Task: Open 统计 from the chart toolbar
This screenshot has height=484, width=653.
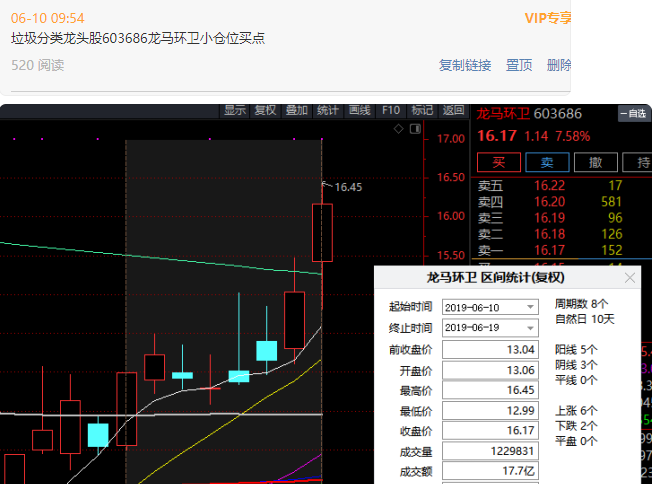Action: pos(328,110)
